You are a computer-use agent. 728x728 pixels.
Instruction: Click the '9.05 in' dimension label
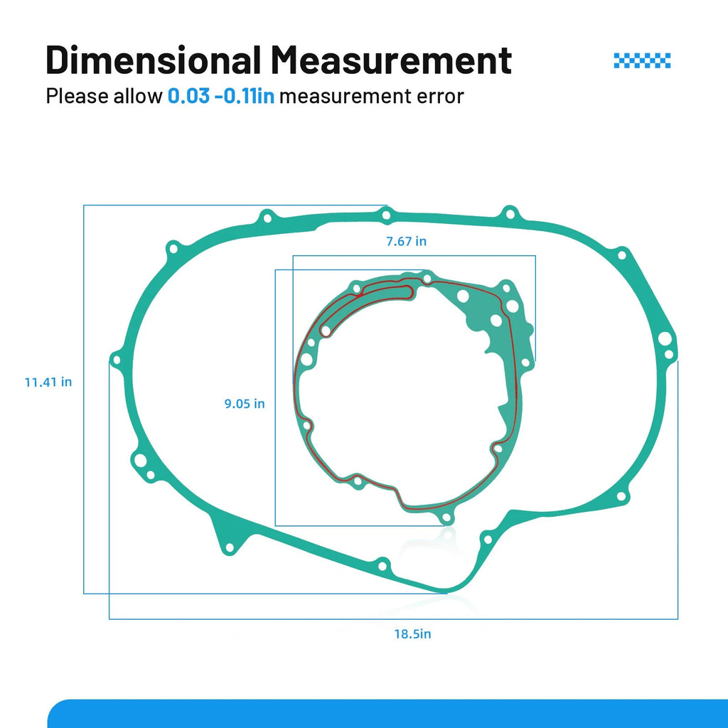[245, 404]
